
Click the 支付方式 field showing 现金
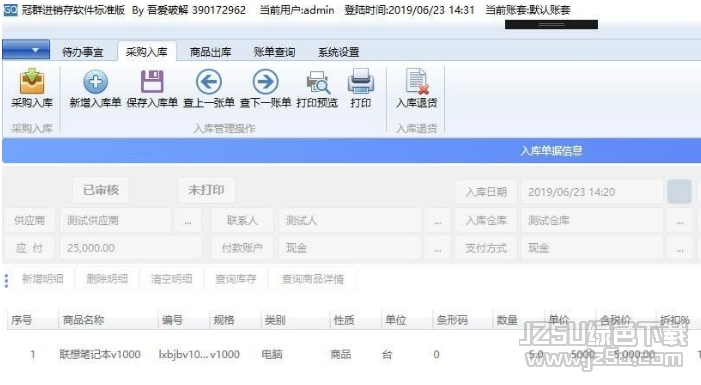pyautogui.click(x=592, y=248)
